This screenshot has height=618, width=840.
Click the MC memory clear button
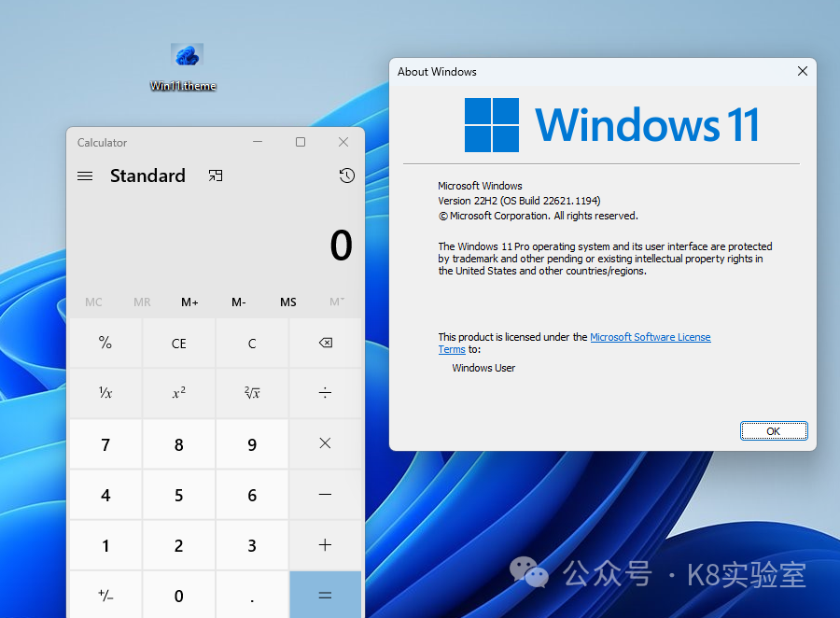coord(93,302)
